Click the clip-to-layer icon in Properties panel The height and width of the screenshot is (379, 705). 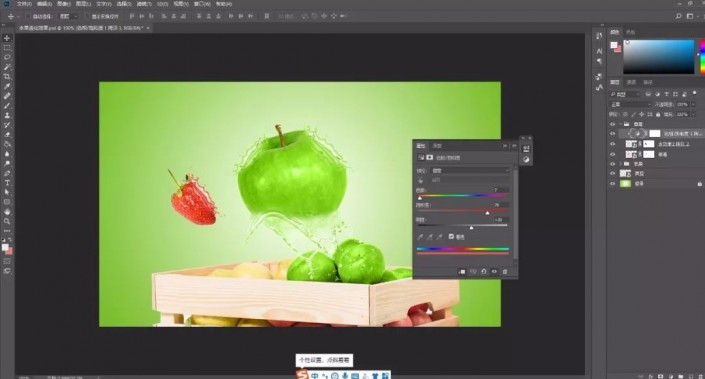click(x=462, y=272)
